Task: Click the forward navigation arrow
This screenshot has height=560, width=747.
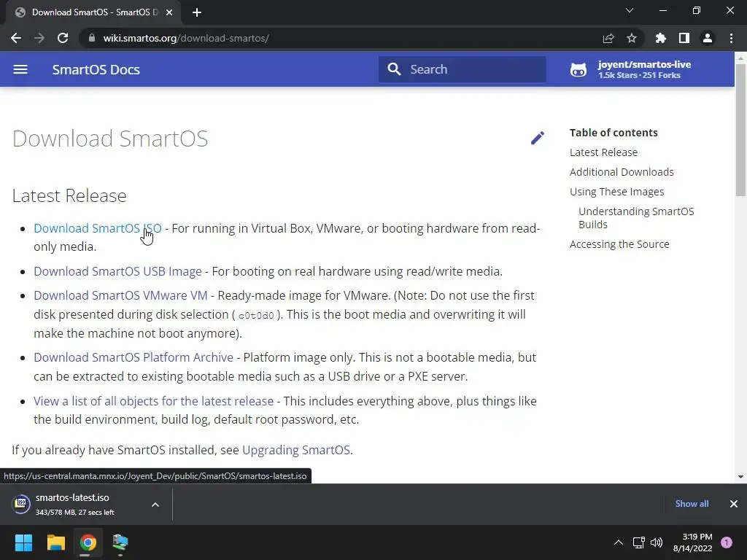Action: (39, 38)
